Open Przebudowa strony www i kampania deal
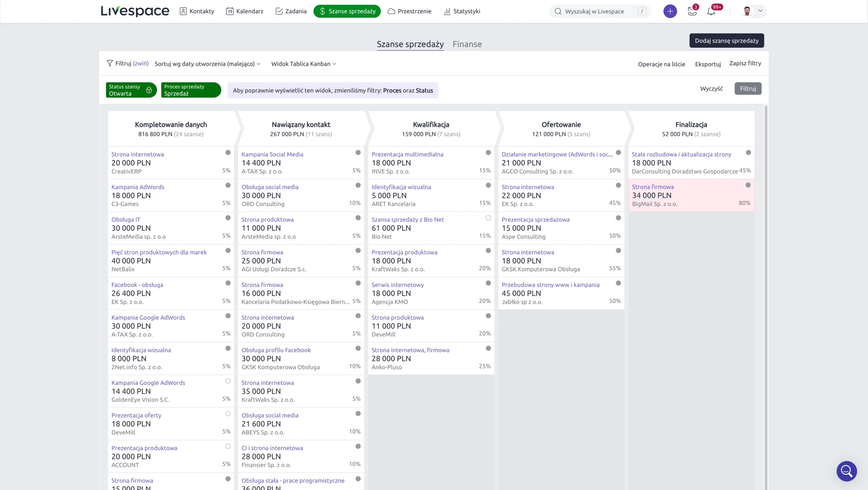 click(550, 285)
